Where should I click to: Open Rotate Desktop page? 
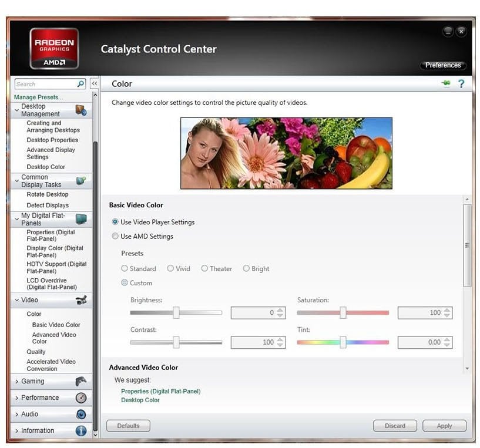click(x=47, y=194)
